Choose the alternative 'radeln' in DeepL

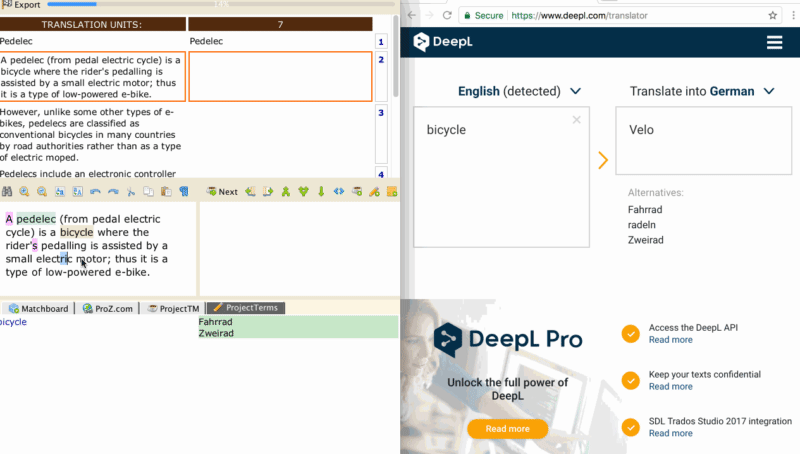642,225
